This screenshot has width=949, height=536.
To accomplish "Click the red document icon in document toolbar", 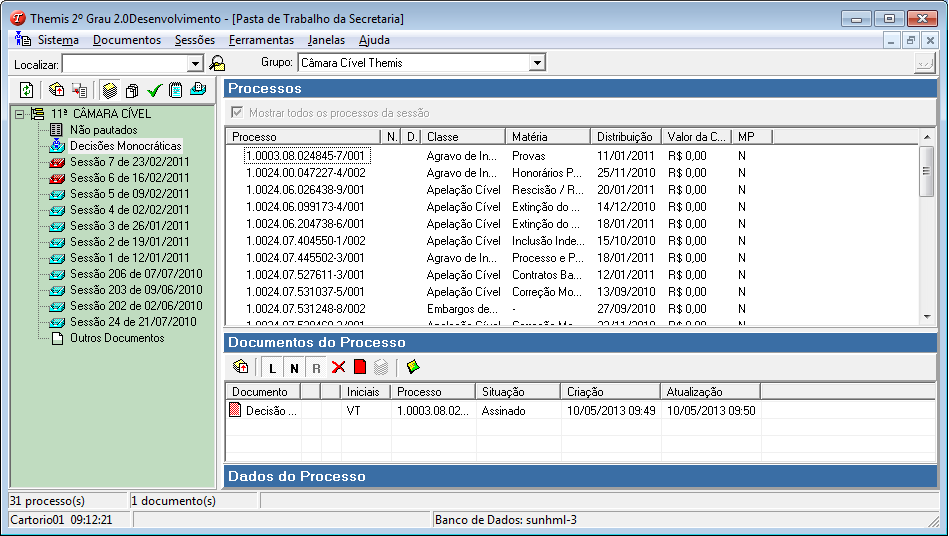I will 360,367.
